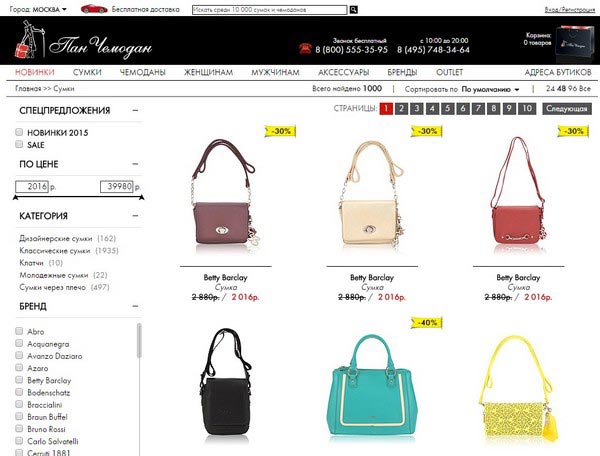Click the right price slider handle

pyautogui.click(x=142, y=197)
